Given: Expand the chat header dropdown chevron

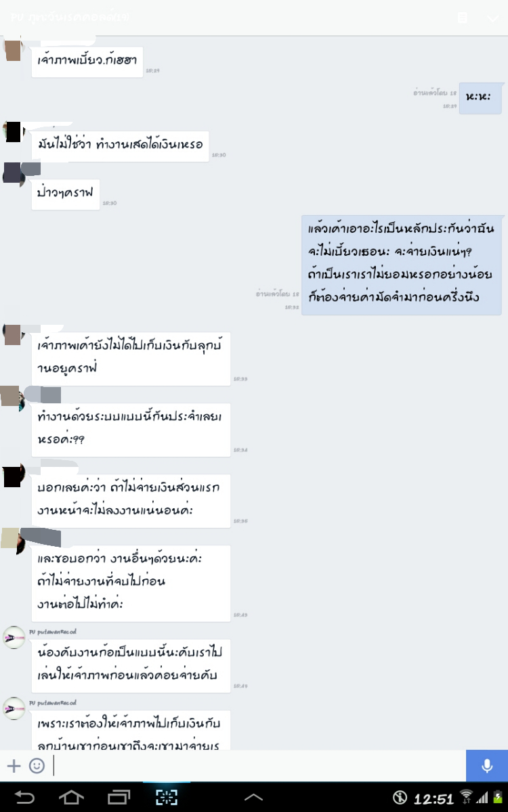Looking at the screenshot, I should click(492, 18).
